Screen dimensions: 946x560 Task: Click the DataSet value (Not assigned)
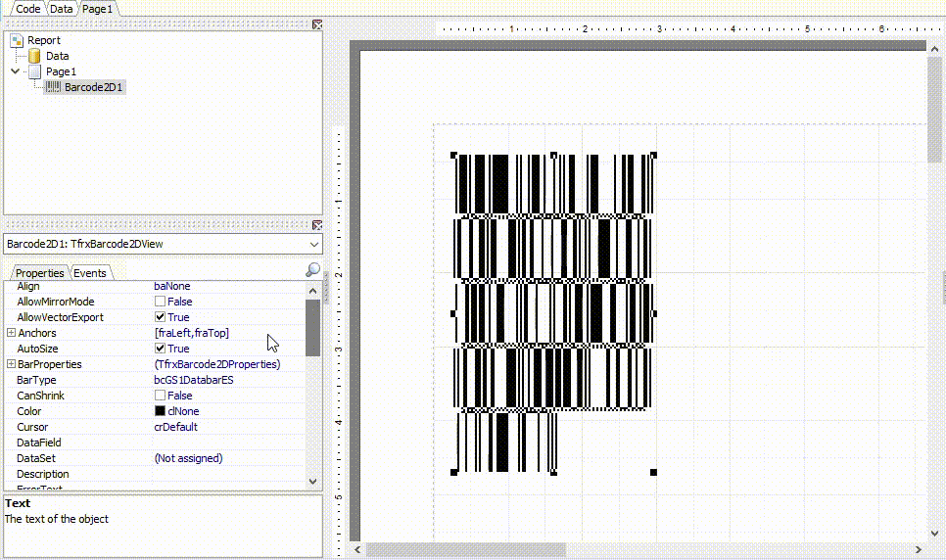coord(188,458)
